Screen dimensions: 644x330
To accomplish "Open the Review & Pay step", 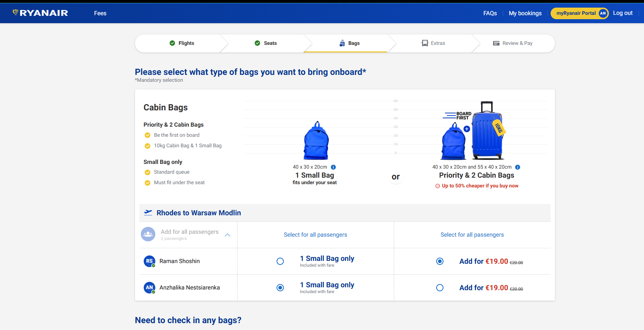I will [x=513, y=43].
